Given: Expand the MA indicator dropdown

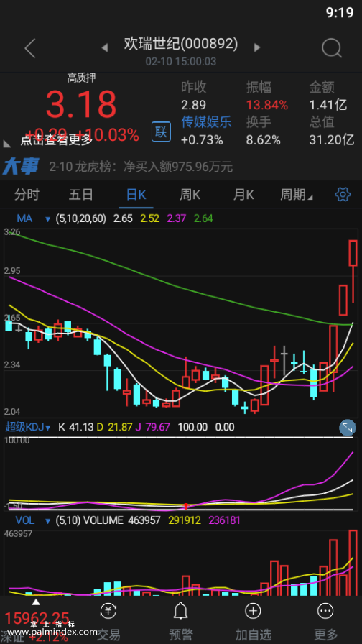Looking at the screenshot, I should (48, 219).
